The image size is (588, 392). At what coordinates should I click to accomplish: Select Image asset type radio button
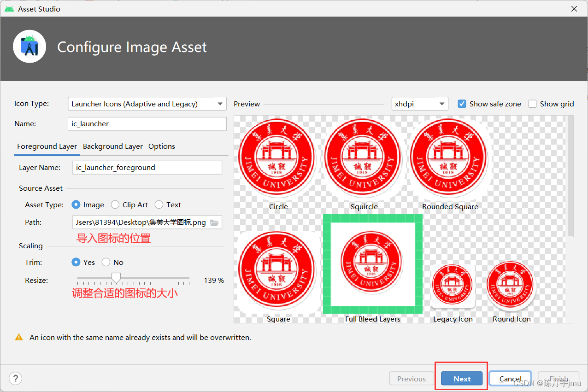point(76,205)
